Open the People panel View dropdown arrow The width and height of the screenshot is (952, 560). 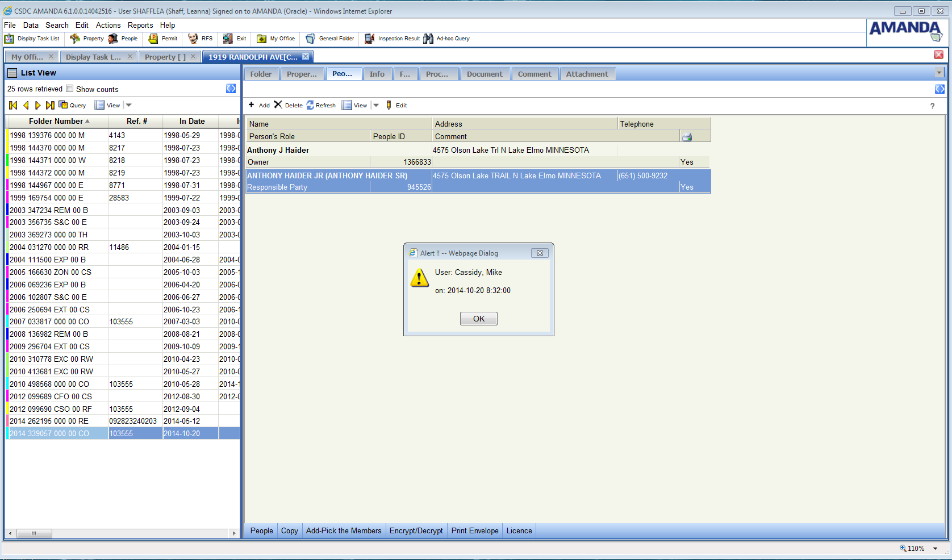click(376, 105)
